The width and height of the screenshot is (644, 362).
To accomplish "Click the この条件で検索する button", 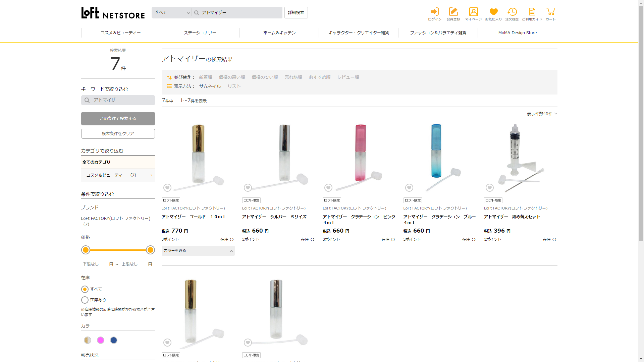I will [x=118, y=119].
